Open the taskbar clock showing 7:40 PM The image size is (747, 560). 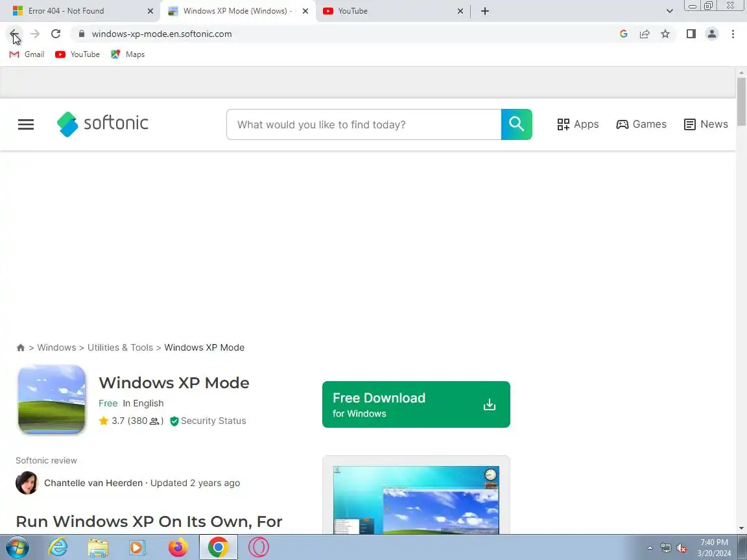(x=714, y=548)
